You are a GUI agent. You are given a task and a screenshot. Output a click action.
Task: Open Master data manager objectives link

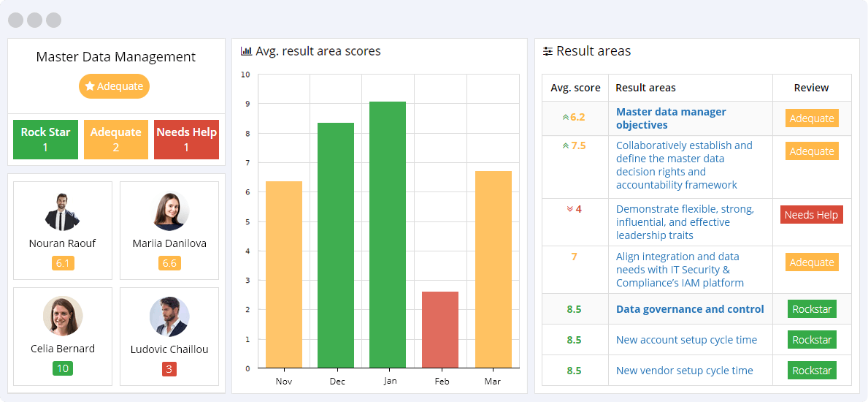(671, 118)
